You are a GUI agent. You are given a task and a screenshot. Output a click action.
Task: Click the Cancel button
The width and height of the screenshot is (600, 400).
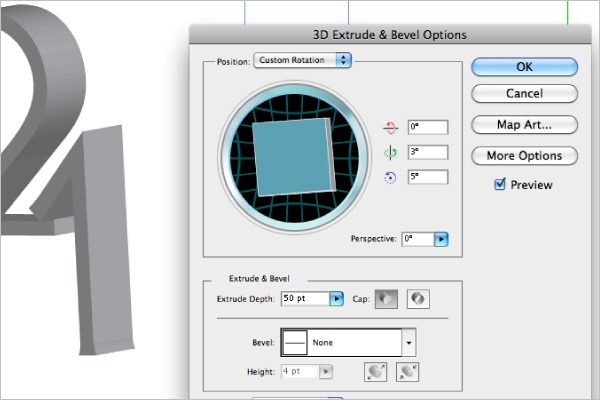tap(524, 94)
